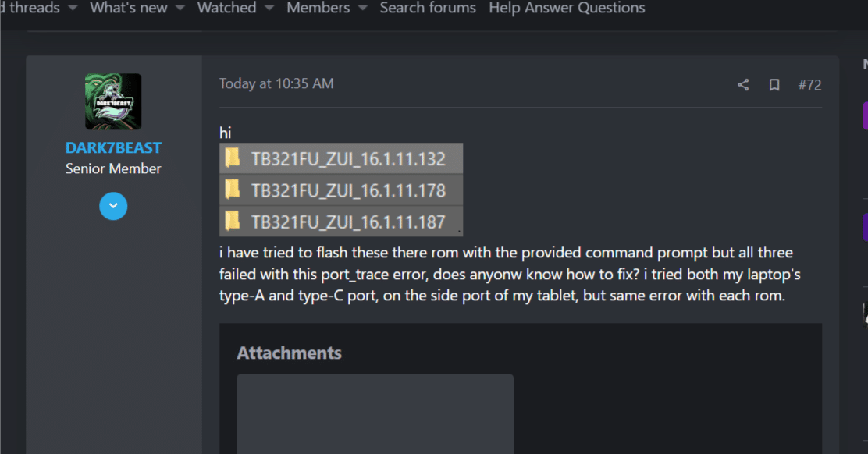This screenshot has height=454, width=868.
Task: Click the Today at 10:35 AM timestamp
Action: tap(276, 83)
